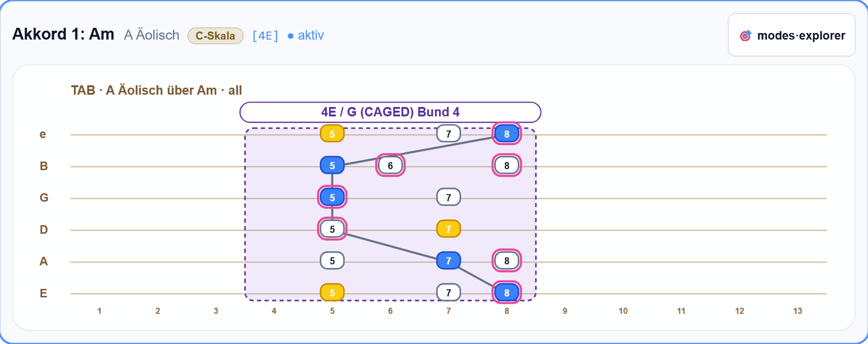Open the 4E / G (CAGED) Bund 4 selector

tap(390, 112)
